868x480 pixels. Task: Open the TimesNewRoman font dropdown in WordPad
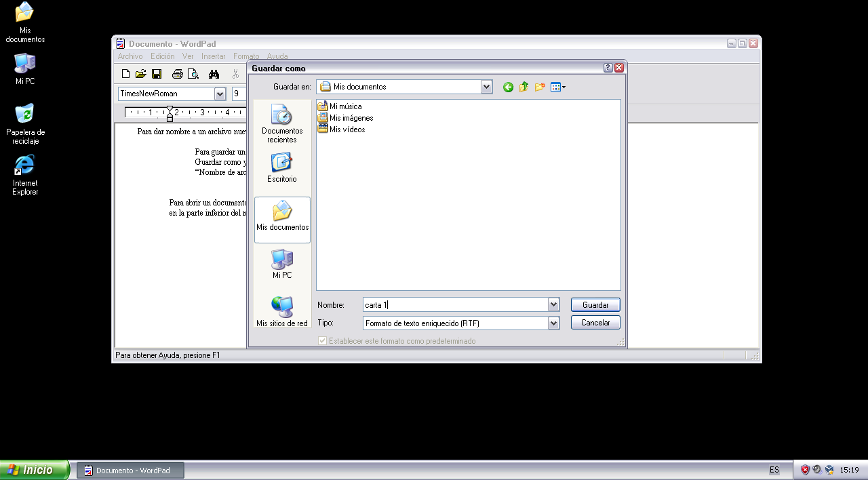coord(220,94)
